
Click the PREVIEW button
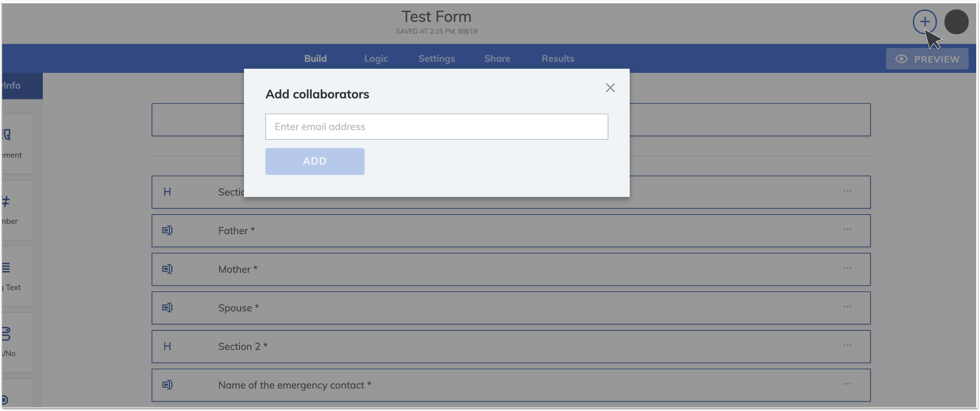tap(927, 59)
